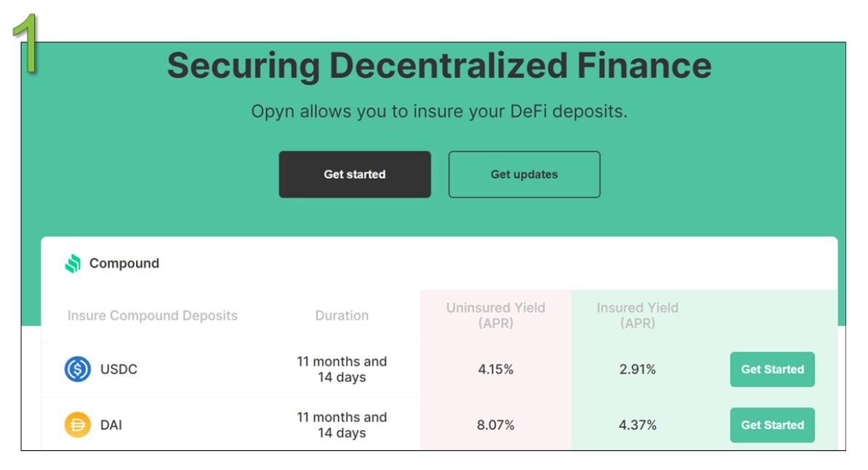
Task: Select the Compound protocol title
Action: pyautogui.click(x=124, y=263)
